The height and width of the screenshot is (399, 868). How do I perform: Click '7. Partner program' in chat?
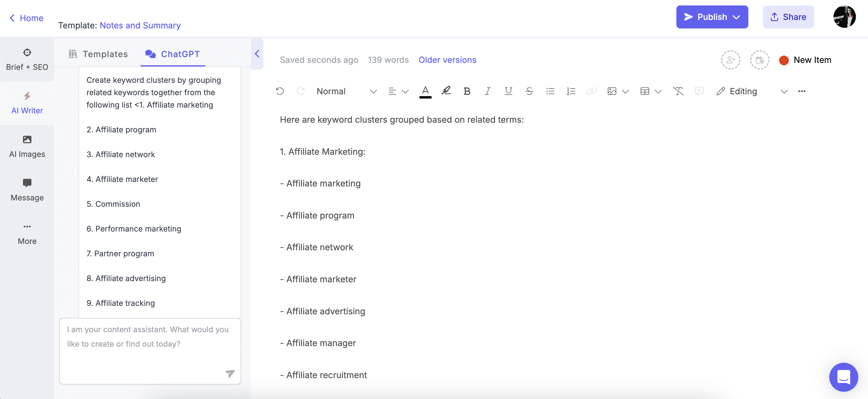120,254
